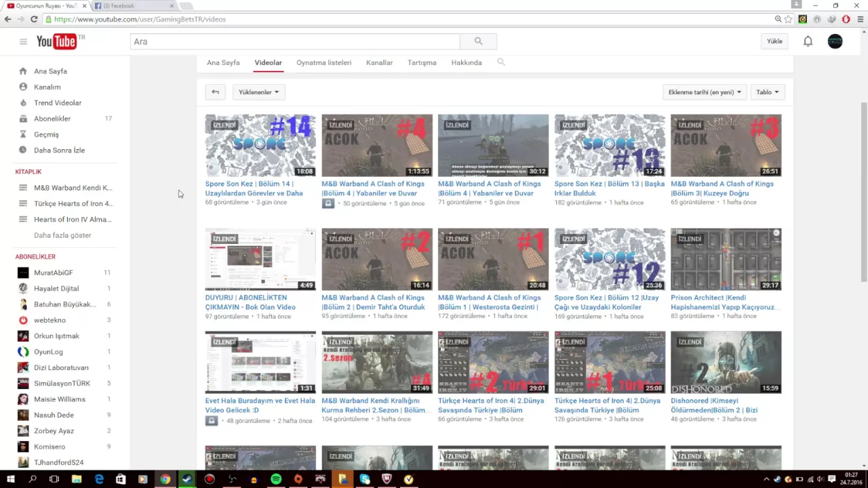
Task: Open Dishonored Kimseyi Öldürmeden title link
Action: tap(714, 405)
